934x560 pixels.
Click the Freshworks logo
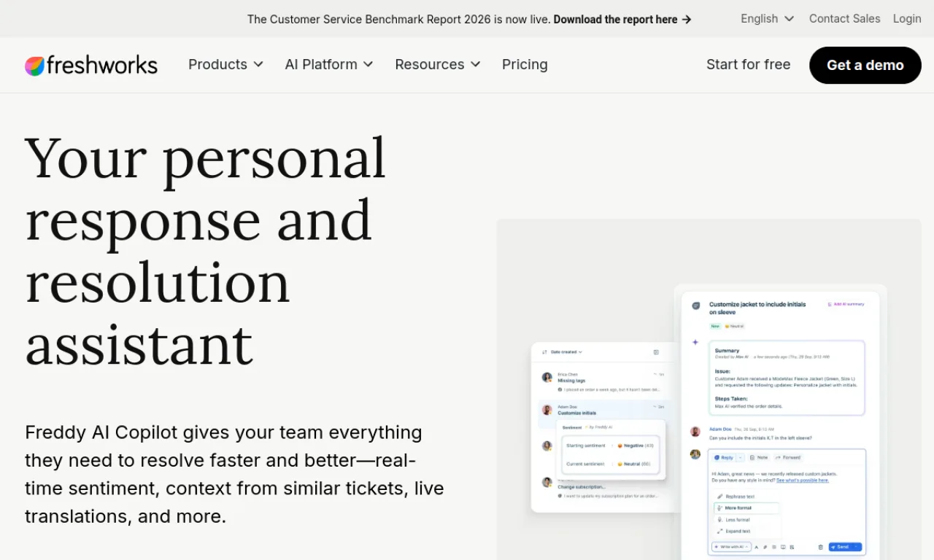click(x=91, y=66)
